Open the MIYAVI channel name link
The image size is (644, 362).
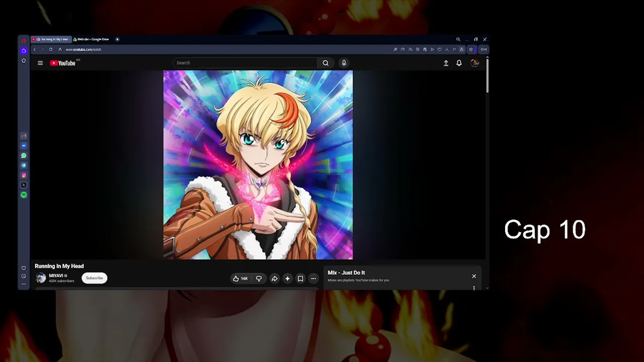pos(56,276)
